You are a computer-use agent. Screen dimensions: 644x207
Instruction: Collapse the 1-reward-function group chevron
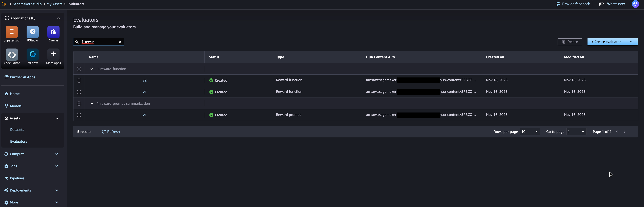point(92,69)
